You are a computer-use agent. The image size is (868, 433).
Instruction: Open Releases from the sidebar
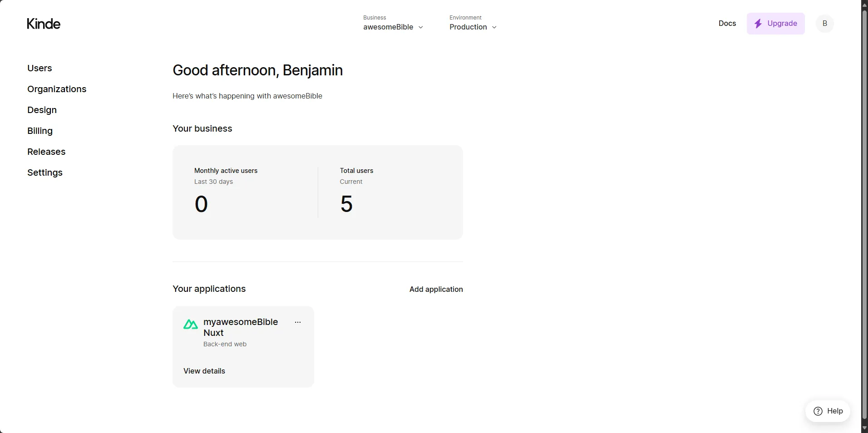[x=46, y=152]
